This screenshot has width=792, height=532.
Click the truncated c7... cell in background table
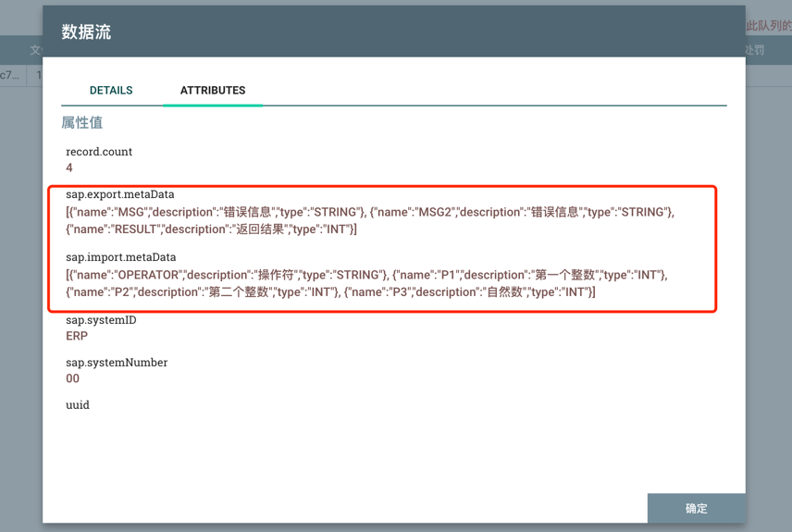[10, 75]
